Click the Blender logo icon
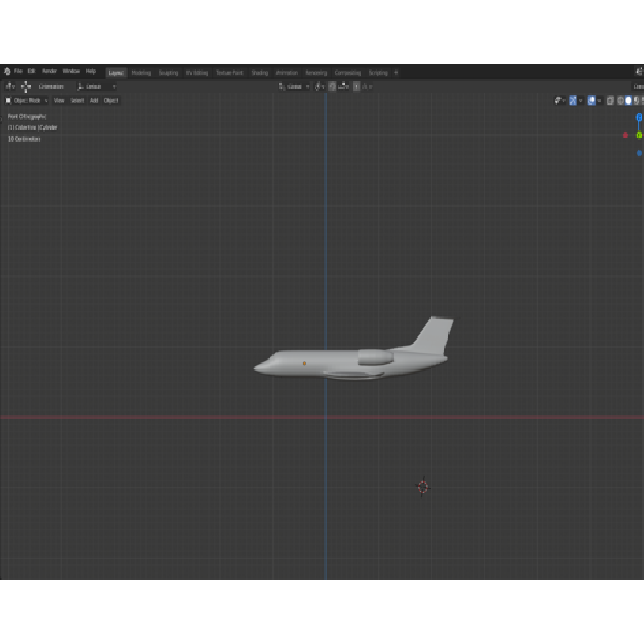The image size is (644, 644). [6, 72]
